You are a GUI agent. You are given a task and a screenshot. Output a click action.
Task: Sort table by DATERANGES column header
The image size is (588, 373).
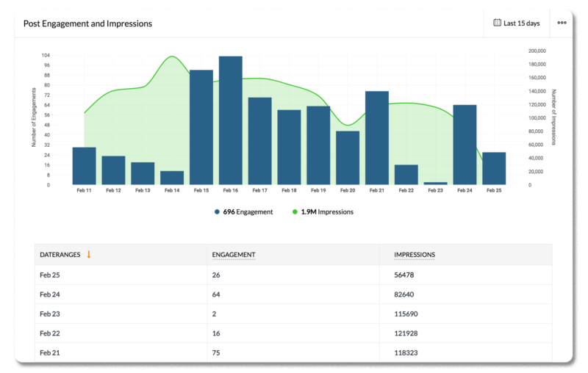click(60, 254)
